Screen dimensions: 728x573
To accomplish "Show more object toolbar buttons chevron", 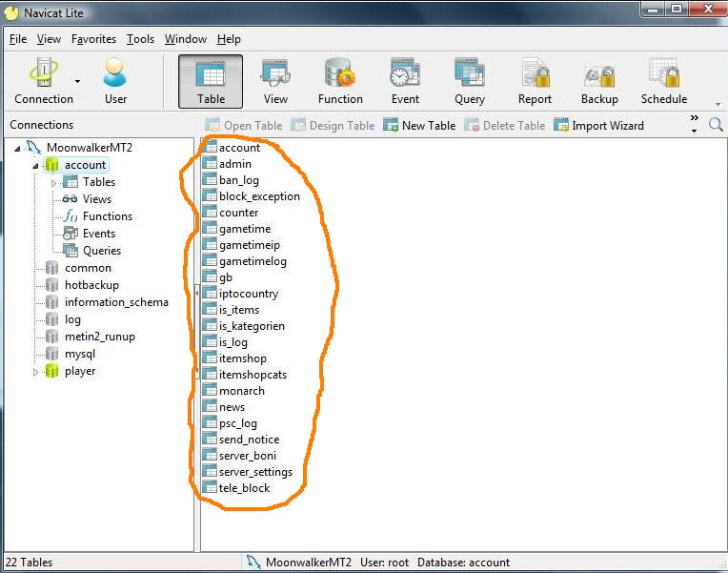I will pyautogui.click(x=694, y=124).
